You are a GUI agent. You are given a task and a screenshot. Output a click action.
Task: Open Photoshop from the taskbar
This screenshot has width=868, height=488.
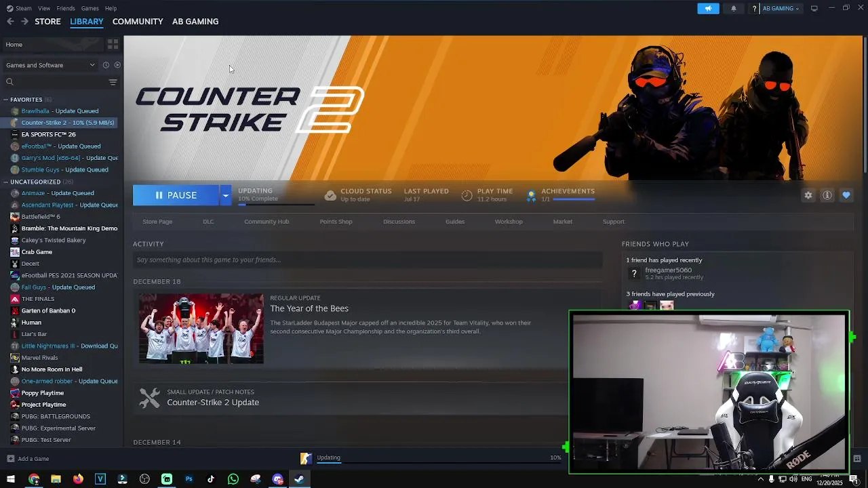point(189,479)
